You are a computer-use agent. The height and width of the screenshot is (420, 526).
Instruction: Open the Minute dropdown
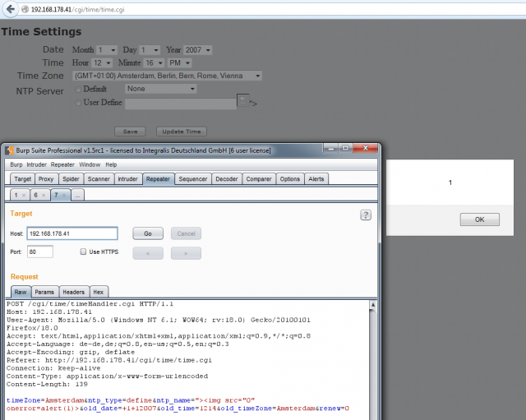click(154, 62)
